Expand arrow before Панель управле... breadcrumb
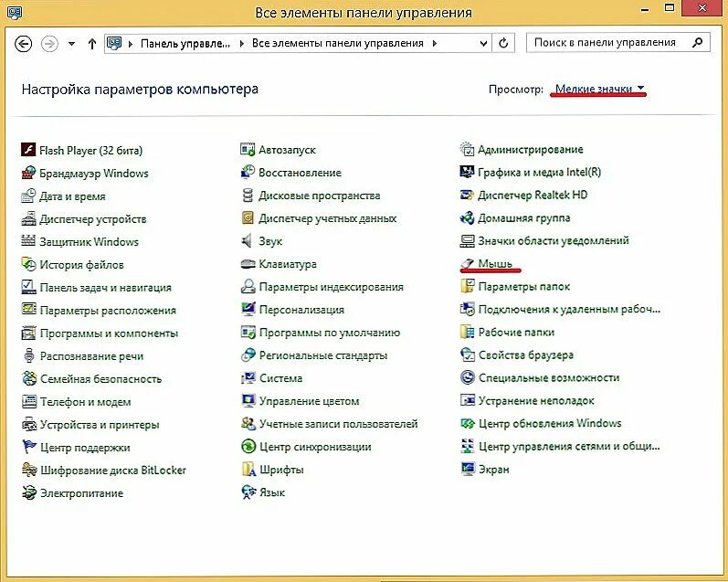 pos(131,44)
